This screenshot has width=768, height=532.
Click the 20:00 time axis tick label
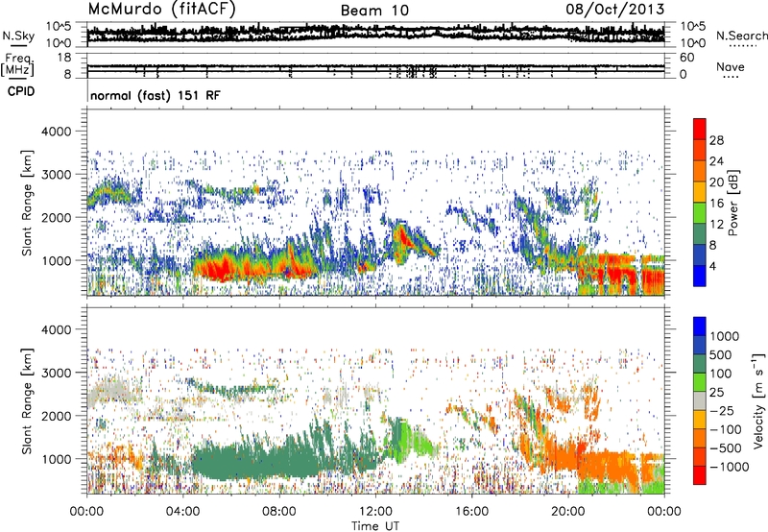coord(568,512)
